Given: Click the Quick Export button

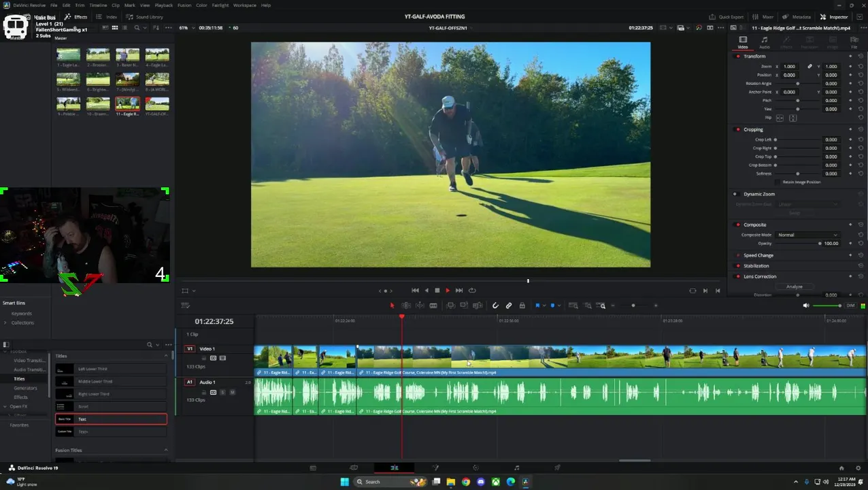Looking at the screenshot, I should coord(726,17).
